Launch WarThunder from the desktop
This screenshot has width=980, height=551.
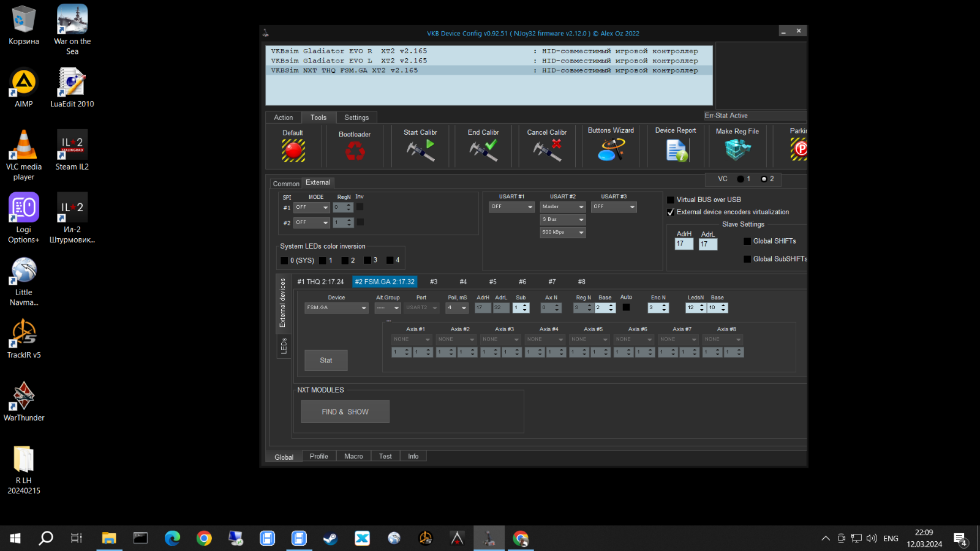click(x=24, y=402)
